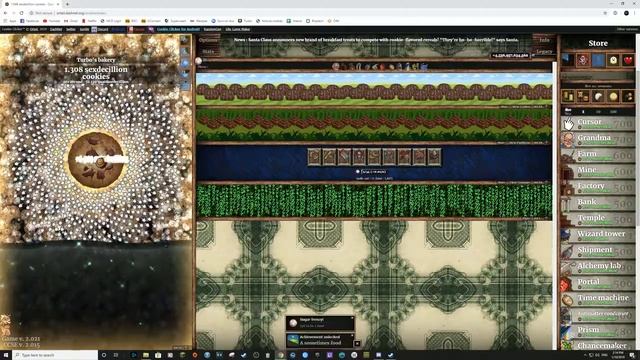The image size is (640, 360).
Task: Click the browser back arrow
Action: pos(5,13)
